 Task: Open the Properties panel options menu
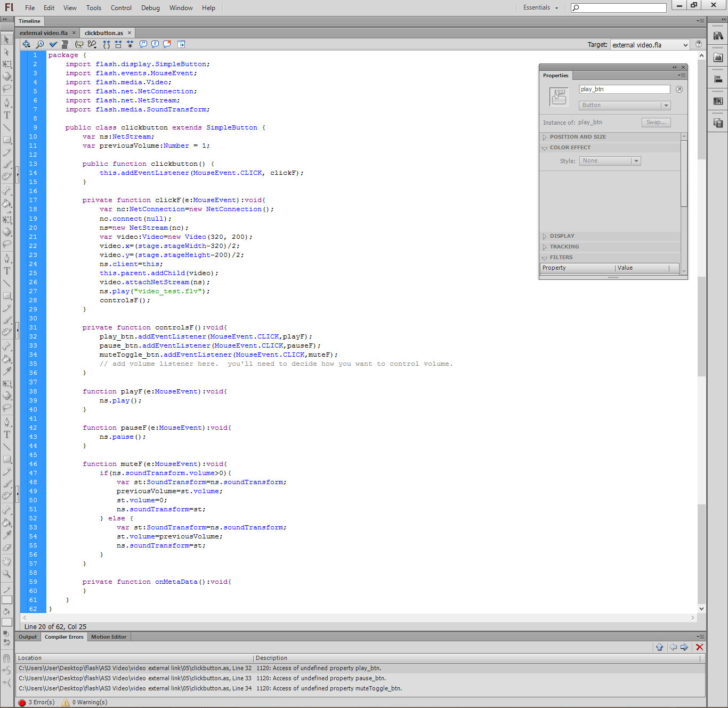click(x=682, y=76)
